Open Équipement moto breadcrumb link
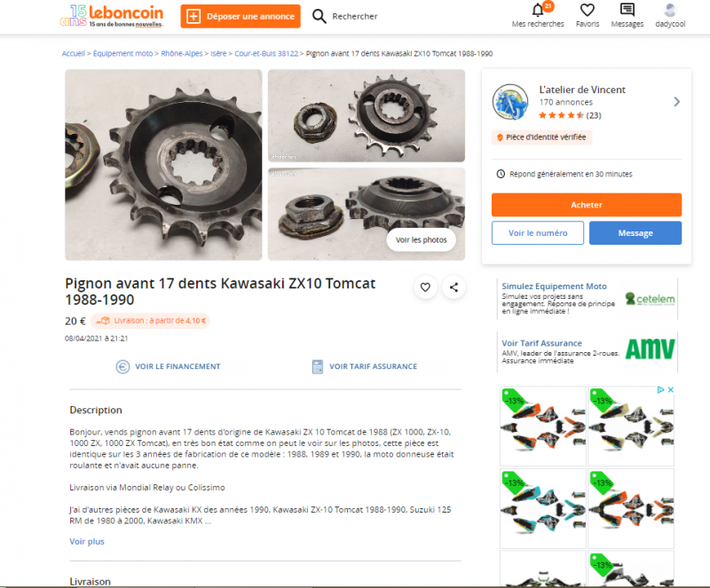Viewport: 710px width, 588px height. tap(122, 53)
